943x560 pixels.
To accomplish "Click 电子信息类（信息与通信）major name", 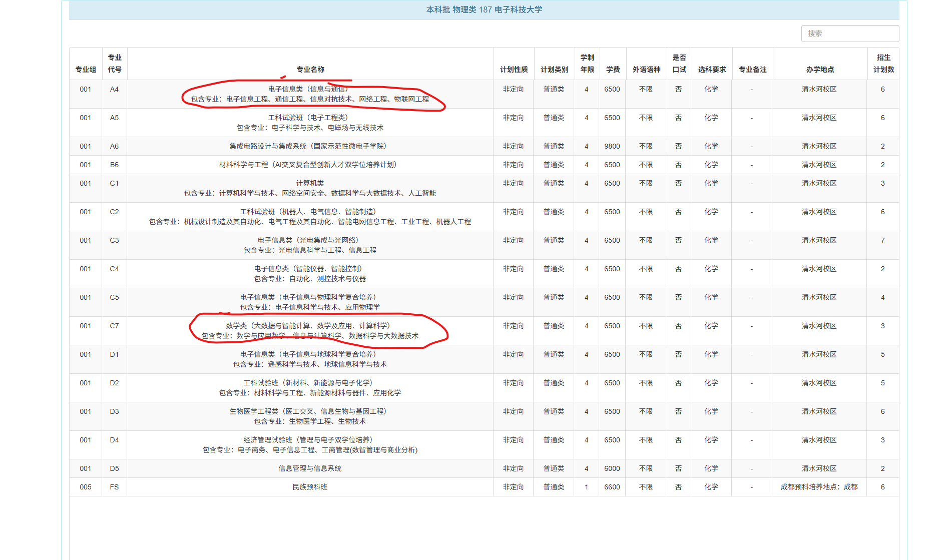I will [310, 89].
